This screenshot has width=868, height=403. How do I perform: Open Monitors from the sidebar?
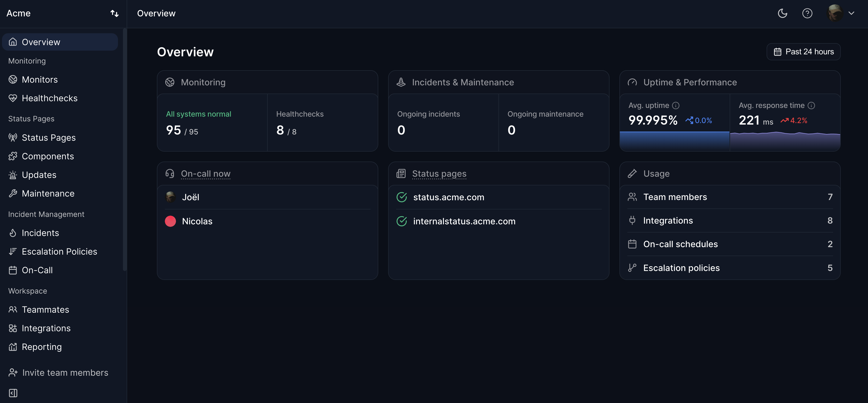(x=60, y=80)
